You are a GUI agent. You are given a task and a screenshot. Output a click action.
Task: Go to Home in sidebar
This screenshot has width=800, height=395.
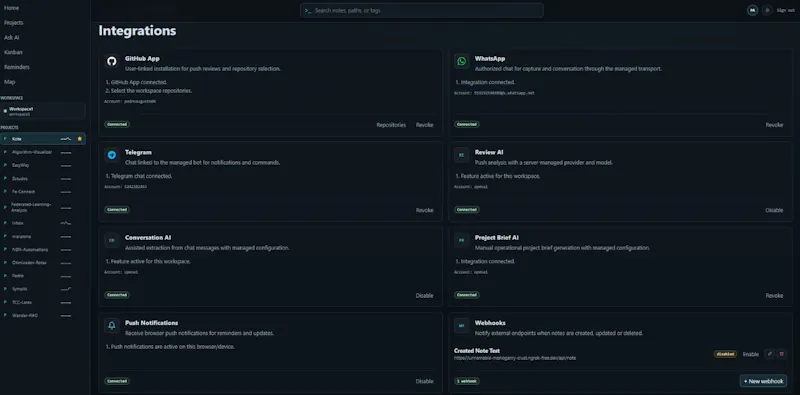12,8
